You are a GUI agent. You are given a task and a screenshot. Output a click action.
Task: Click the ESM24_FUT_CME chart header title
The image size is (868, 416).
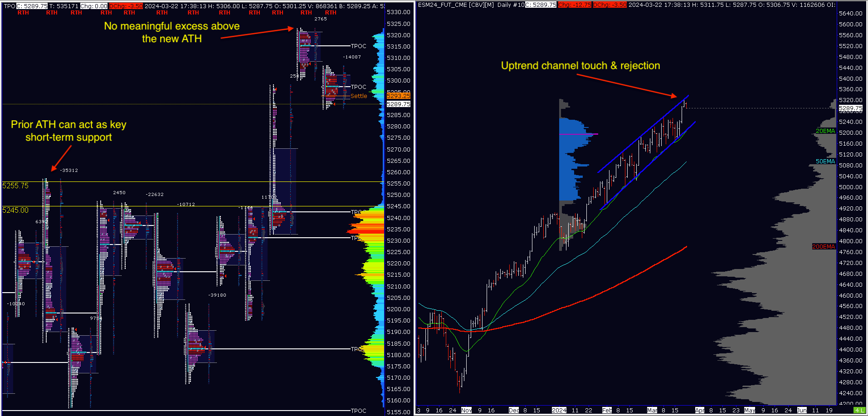tap(456, 5)
